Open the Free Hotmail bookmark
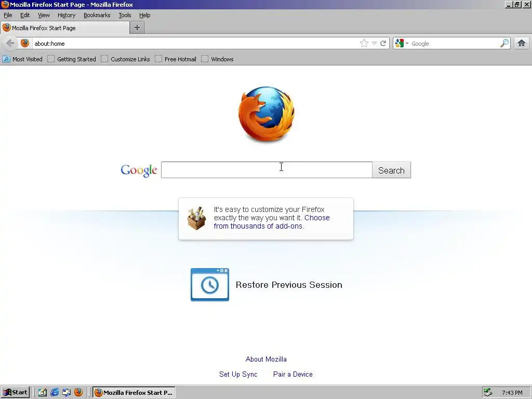The height and width of the screenshot is (399, 532). pos(176,59)
